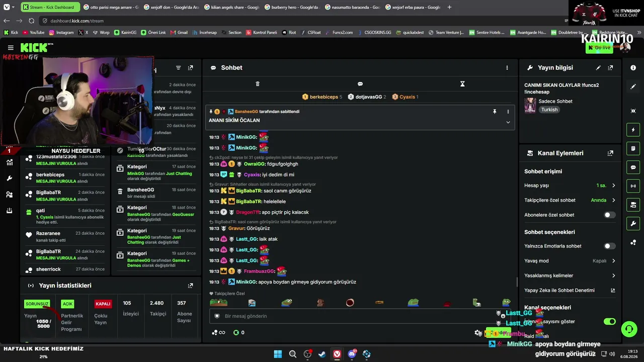The image size is (644, 362).
Task: Click the Turkish language tag
Action: 549,110
